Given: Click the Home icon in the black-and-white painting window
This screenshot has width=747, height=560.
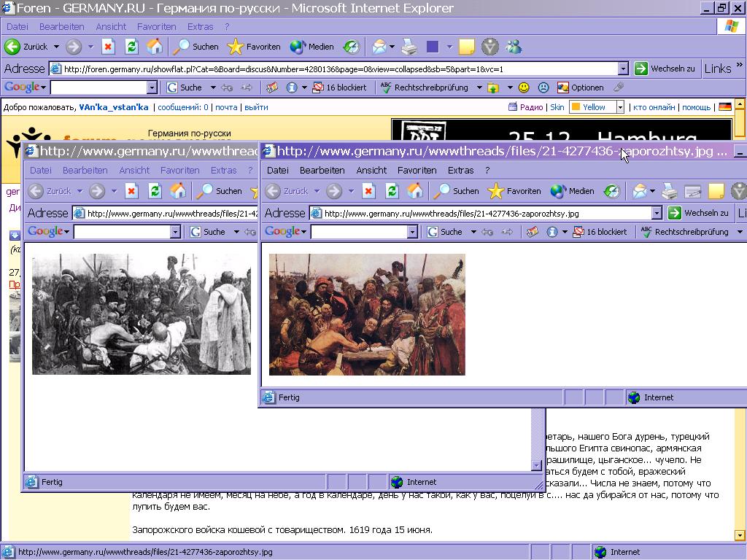Looking at the screenshot, I should point(178,192).
